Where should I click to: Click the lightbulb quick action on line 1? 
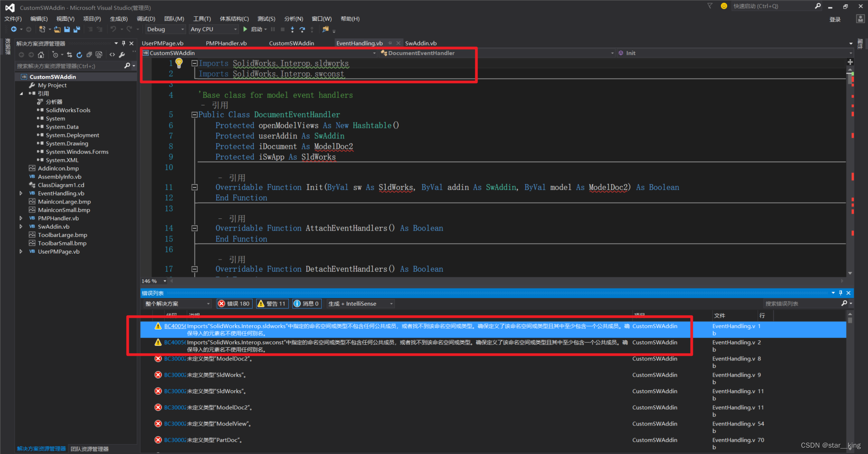[179, 63]
